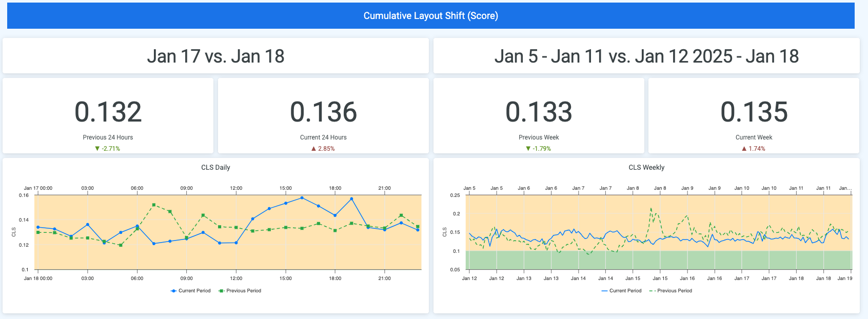Image resolution: width=868 pixels, height=319 pixels.
Task: Click the green dashed Previous Period marker in CLS Weekly legend
Action: click(x=652, y=291)
